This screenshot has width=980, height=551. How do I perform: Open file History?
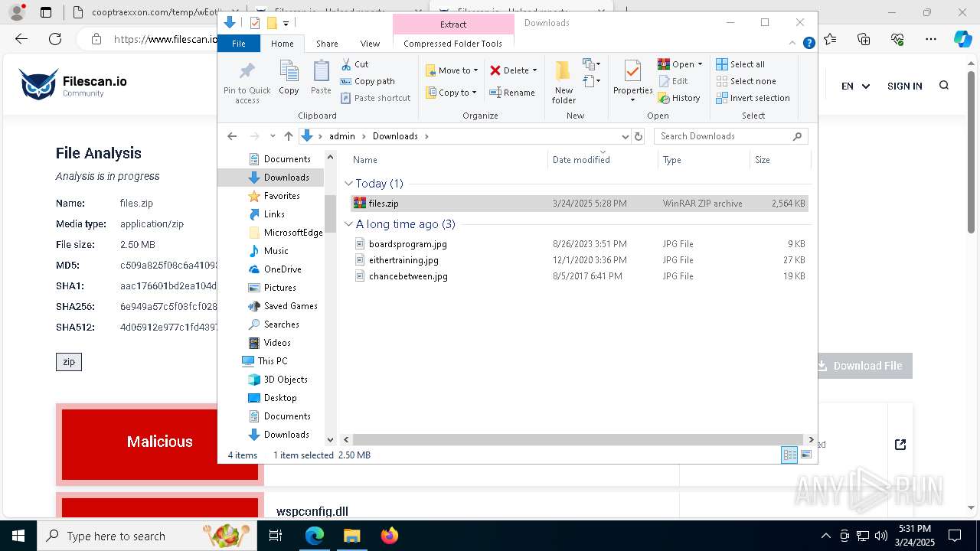tap(679, 98)
